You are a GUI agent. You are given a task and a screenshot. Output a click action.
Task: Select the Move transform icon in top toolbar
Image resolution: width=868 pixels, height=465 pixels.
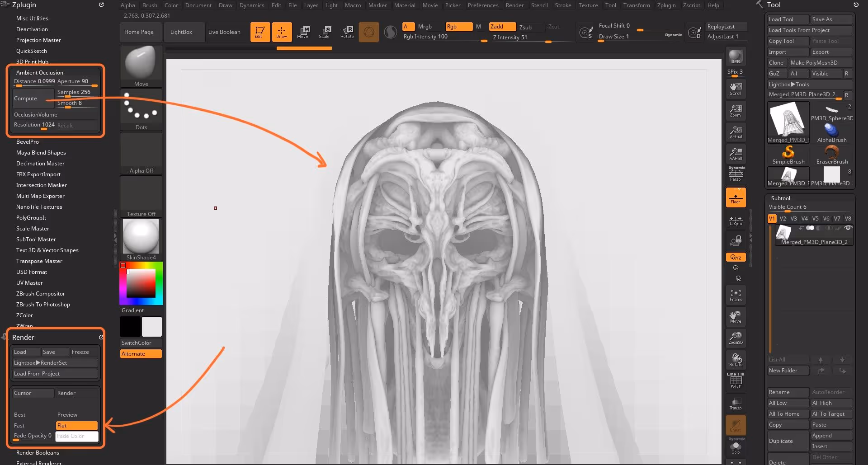(303, 32)
